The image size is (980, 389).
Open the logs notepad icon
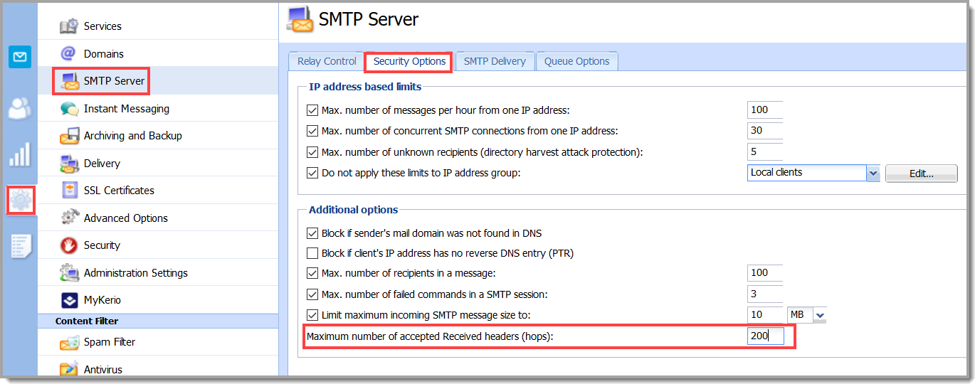[20, 246]
